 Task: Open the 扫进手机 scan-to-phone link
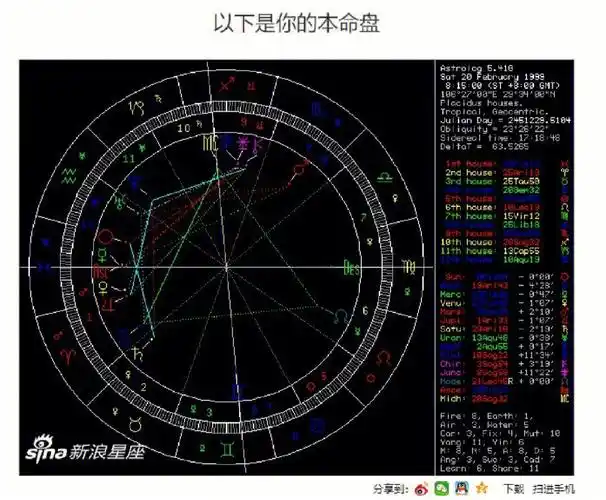pyautogui.click(x=553, y=489)
